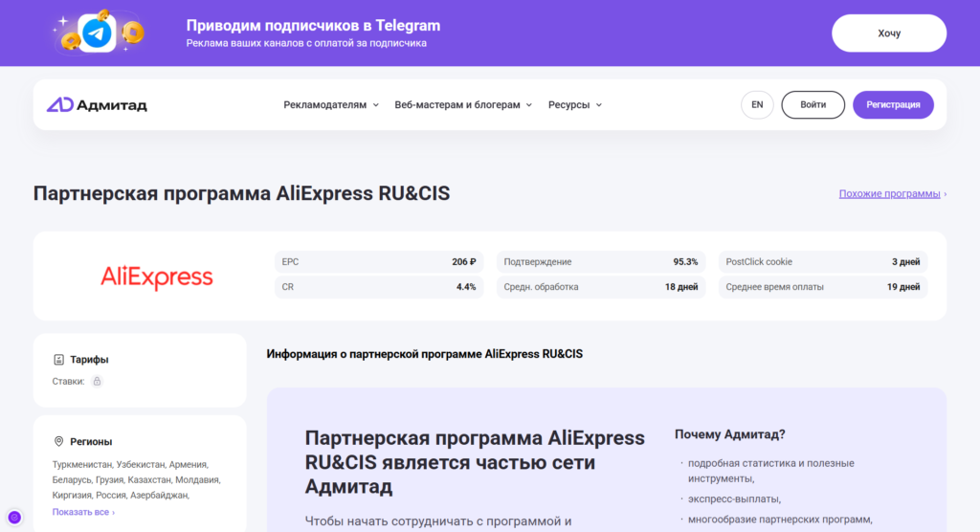The width and height of the screenshot is (980, 532).
Task: Click the PostClick cookie 3 дней stat
Action: tap(822, 262)
